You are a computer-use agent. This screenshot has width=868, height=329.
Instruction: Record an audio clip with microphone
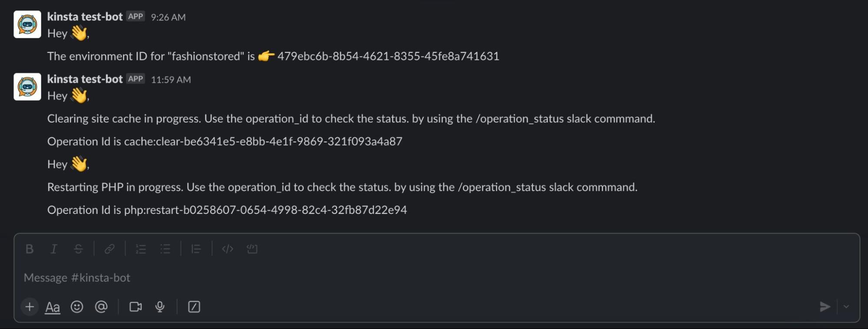point(160,307)
